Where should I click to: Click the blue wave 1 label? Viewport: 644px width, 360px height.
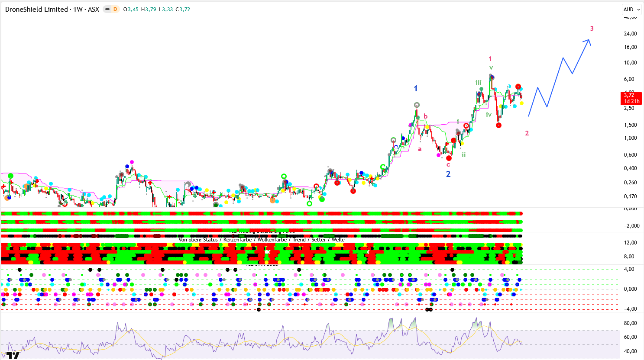[415, 89]
